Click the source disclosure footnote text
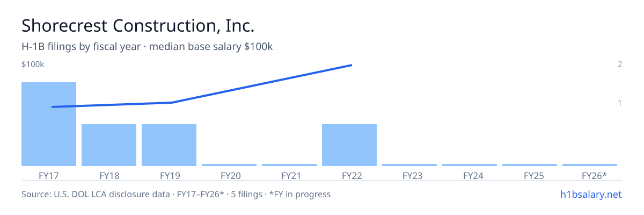 176,194
